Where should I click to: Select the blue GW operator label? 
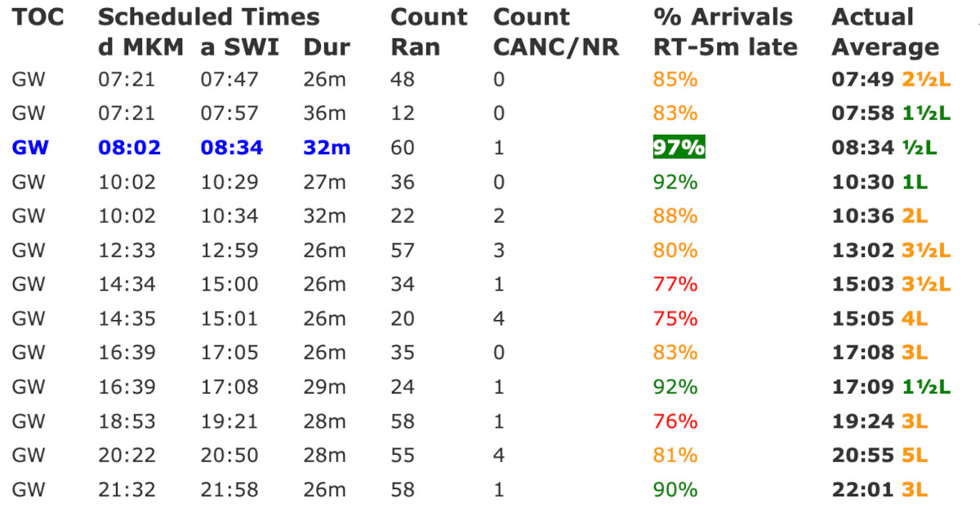pyautogui.click(x=30, y=148)
